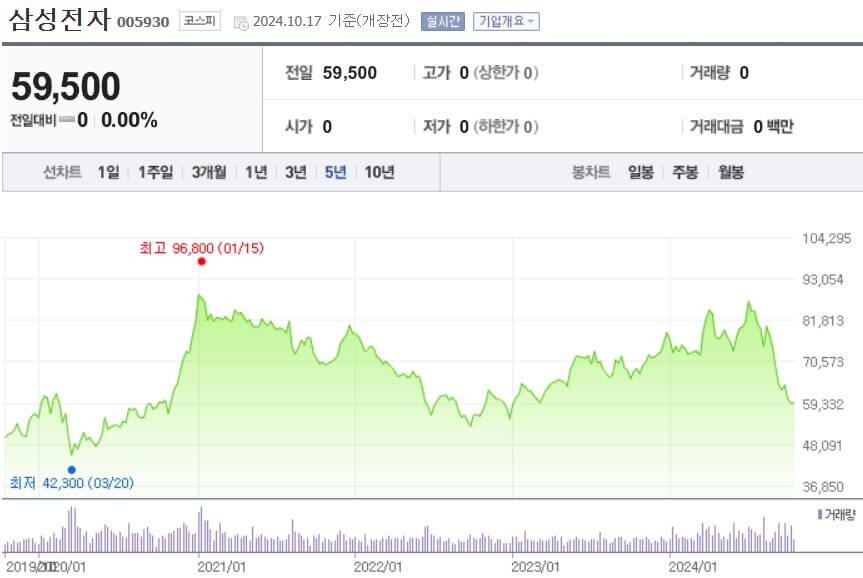Select the 주봉 weekly candle view
Screen dimensions: 863x578
coord(684,171)
